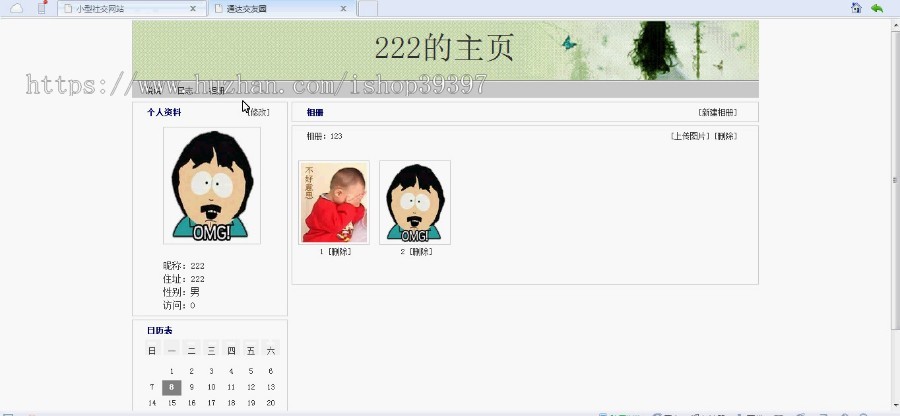Viewport: 900px width, 416px height.
Task: Click the 性别: 男 text
Action: tap(181, 292)
